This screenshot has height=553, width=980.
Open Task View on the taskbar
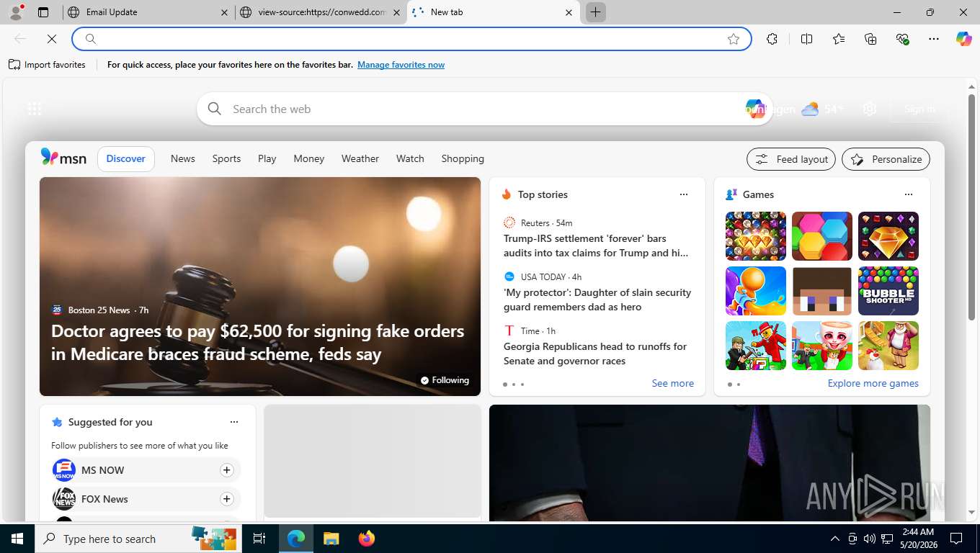259,539
